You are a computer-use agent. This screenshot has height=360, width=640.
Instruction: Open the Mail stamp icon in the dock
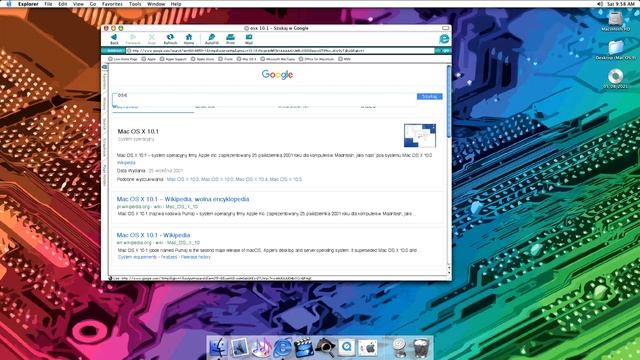[x=240, y=348]
